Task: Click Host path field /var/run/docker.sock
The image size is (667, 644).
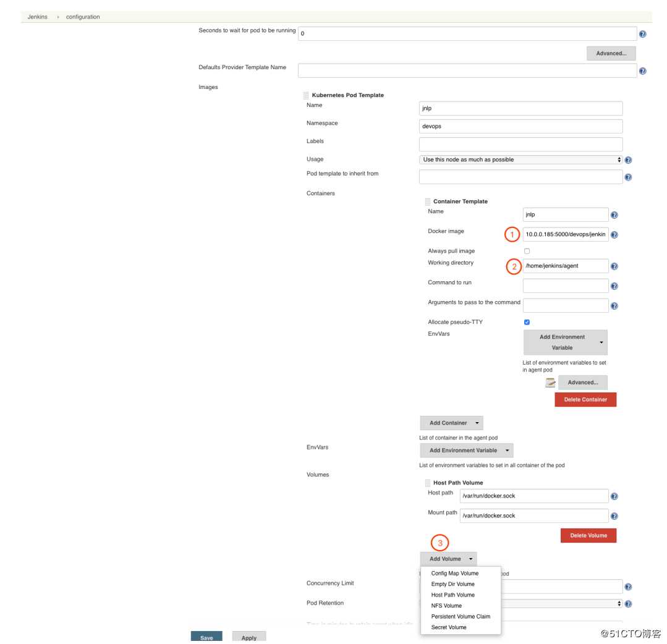Action: pyautogui.click(x=534, y=496)
